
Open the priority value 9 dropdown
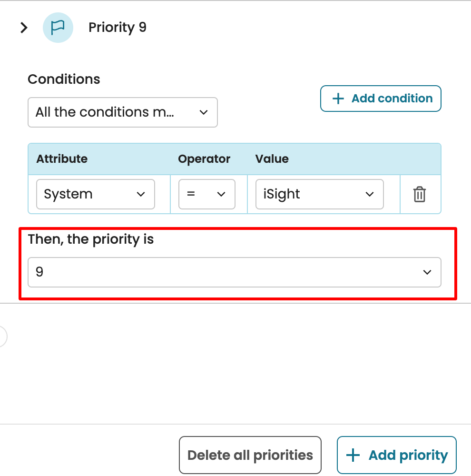point(234,272)
